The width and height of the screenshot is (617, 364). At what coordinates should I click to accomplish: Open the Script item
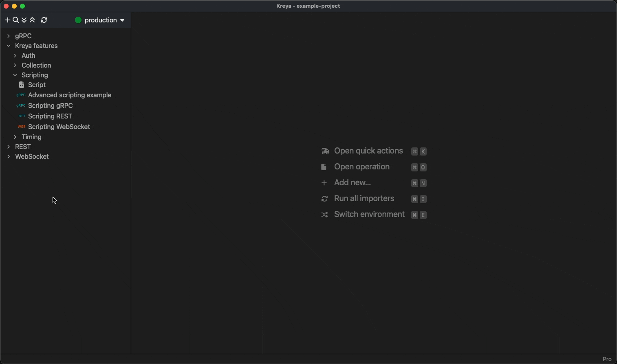pyautogui.click(x=37, y=85)
